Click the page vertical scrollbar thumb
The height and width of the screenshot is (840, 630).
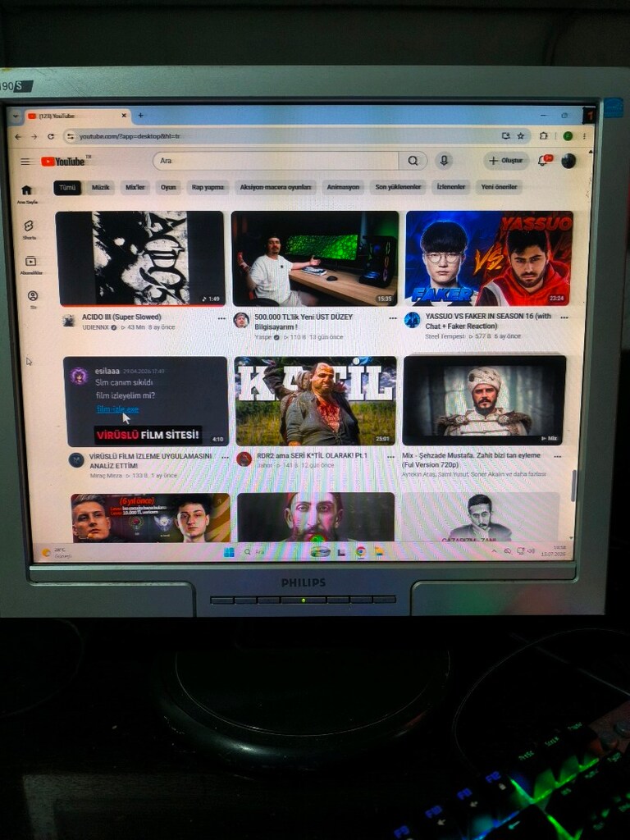click(573, 486)
